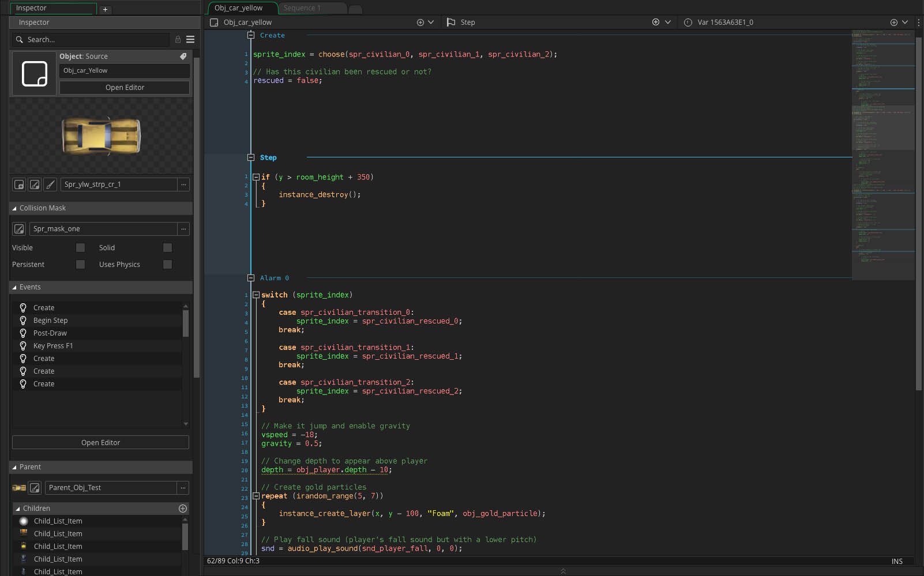Viewport: 924px width, 576px height.
Task: Enable the Visible checkbox
Action: coord(81,247)
